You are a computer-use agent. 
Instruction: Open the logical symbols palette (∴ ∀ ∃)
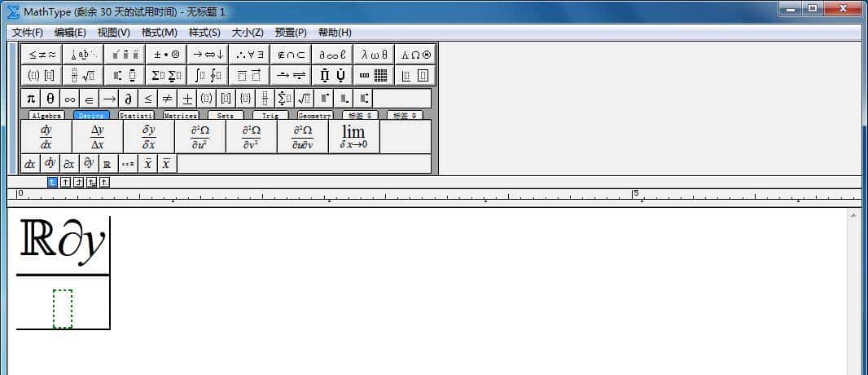pyautogui.click(x=249, y=55)
